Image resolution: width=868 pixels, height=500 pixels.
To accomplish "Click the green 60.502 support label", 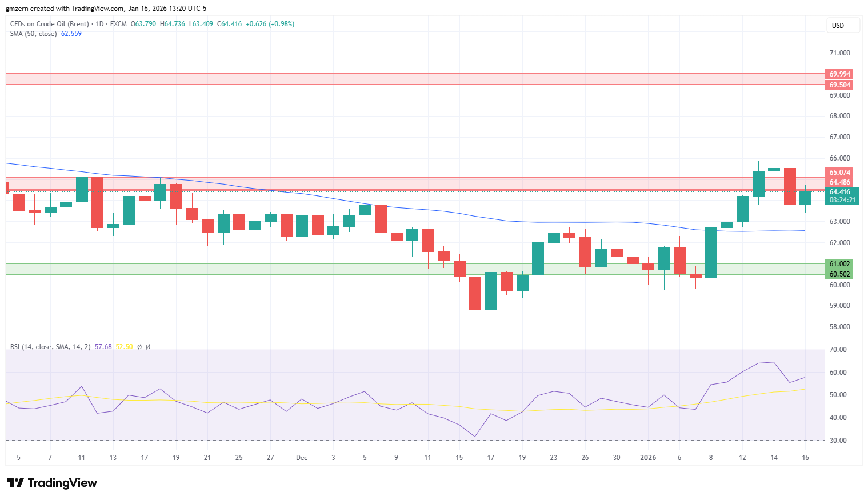I will (x=840, y=274).
